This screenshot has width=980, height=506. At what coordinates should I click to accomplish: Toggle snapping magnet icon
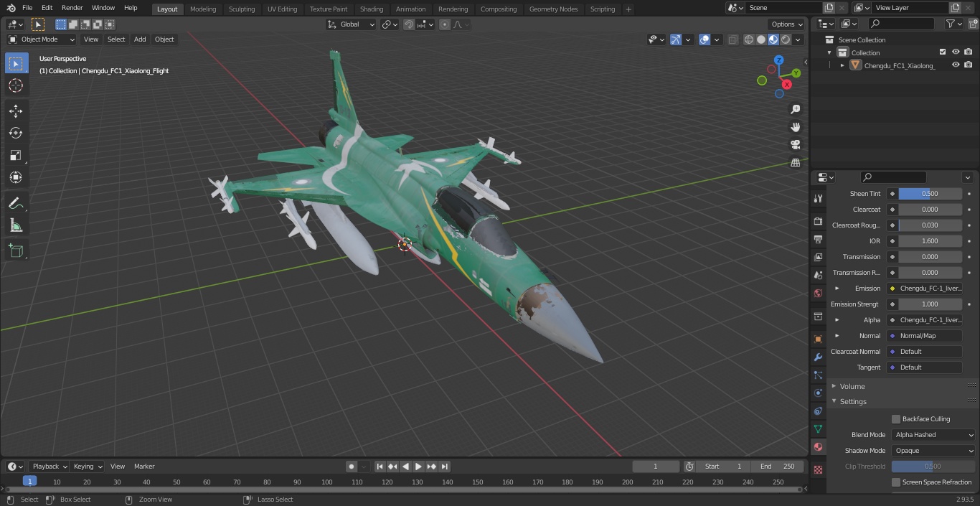point(409,24)
